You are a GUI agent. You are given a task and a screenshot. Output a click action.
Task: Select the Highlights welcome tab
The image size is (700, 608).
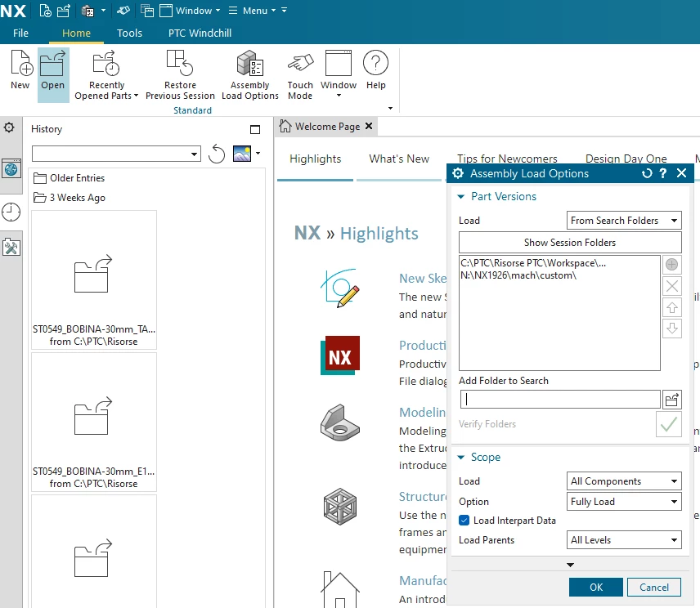pos(315,159)
